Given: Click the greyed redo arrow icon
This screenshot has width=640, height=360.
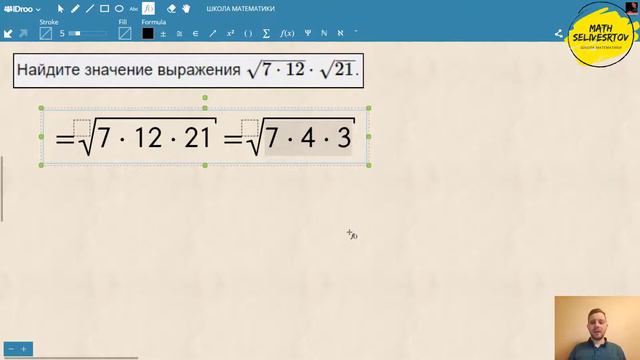Looking at the screenshot, I should 23,33.
